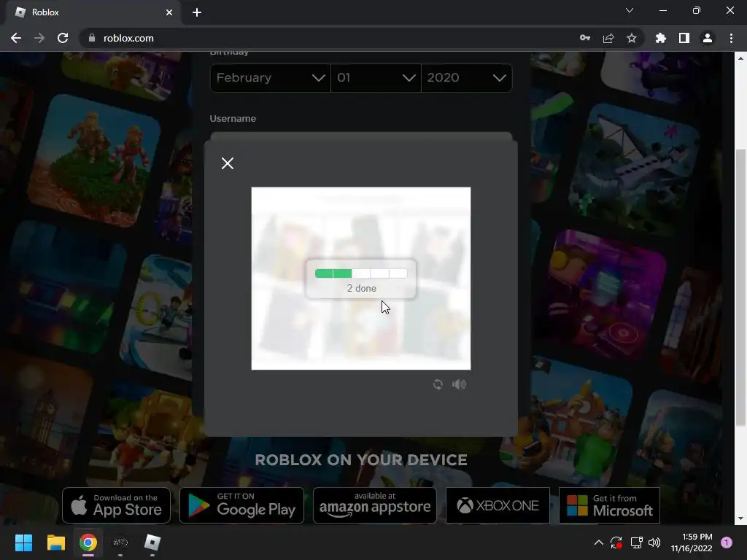747x560 pixels.
Task: Open the sync status tray icon
Action: coord(616,542)
